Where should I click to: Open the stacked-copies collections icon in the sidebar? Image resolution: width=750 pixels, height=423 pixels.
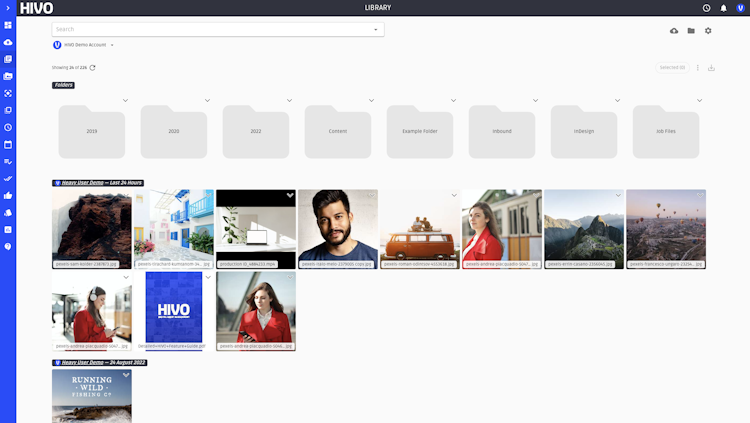[8, 111]
